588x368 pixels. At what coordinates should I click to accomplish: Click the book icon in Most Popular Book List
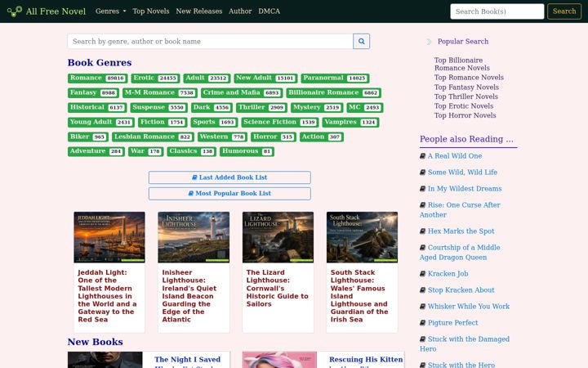(190, 193)
